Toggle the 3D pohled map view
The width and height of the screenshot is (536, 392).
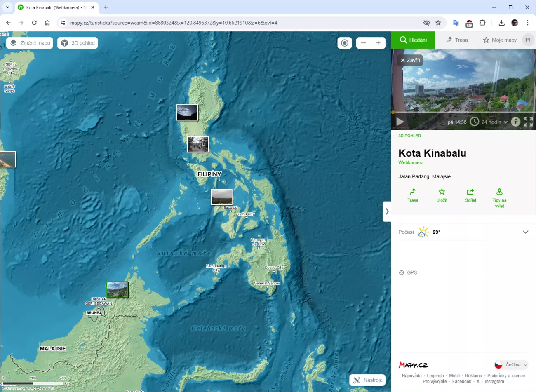78,43
